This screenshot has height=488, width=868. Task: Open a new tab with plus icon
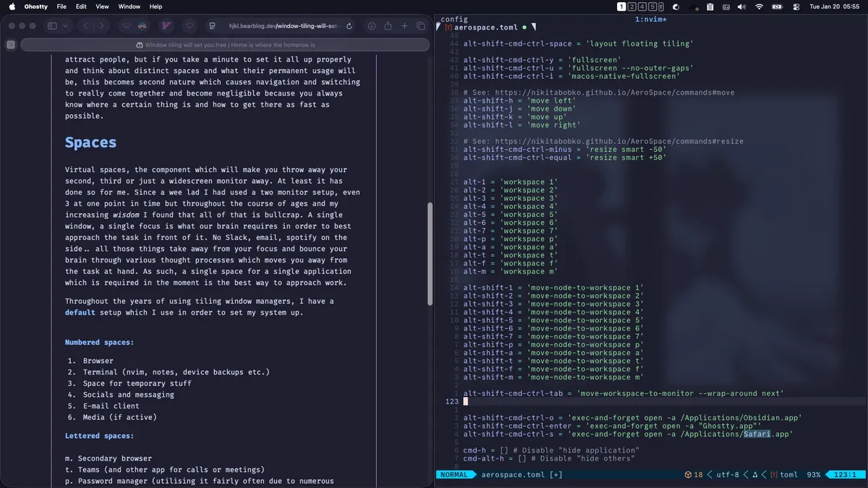coord(404,26)
